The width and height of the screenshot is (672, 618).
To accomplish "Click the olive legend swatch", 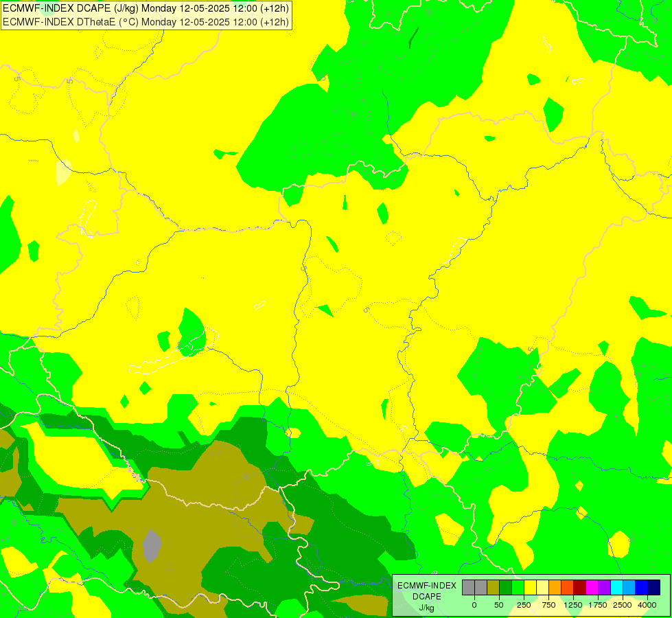I will click(494, 587).
